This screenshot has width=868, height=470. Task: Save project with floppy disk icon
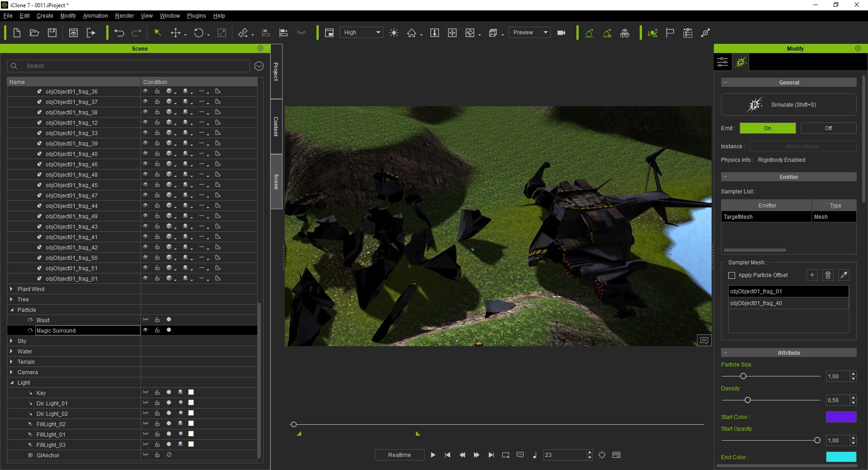(52, 33)
